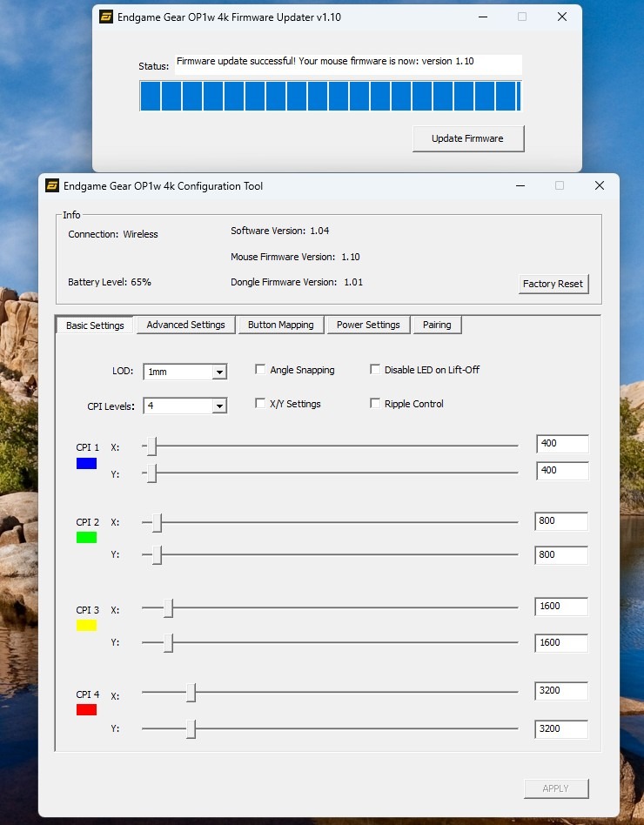This screenshot has width=644, height=825.
Task: Open the Button Mapping tab
Action: tap(280, 325)
